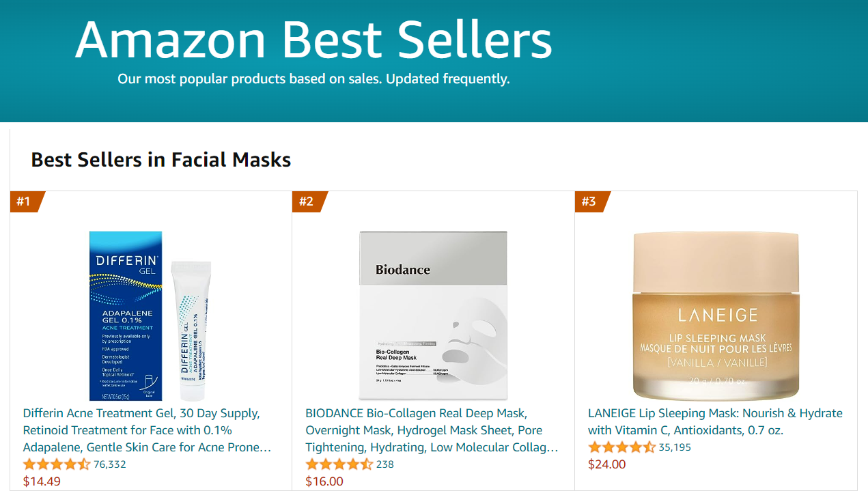Click the LANEIGE star rating icons
This screenshot has width=868, height=491.
coord(621,447)
